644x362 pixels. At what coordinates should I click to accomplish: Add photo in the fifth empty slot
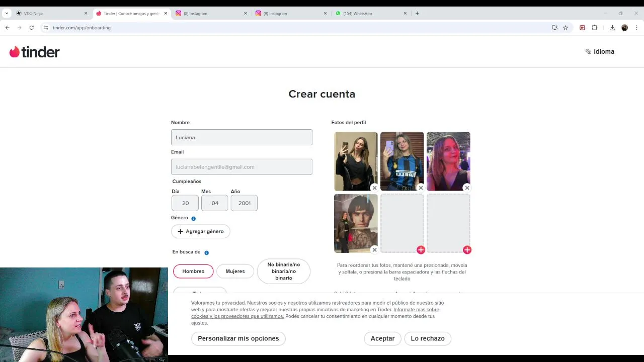click(x=421, y=250)
